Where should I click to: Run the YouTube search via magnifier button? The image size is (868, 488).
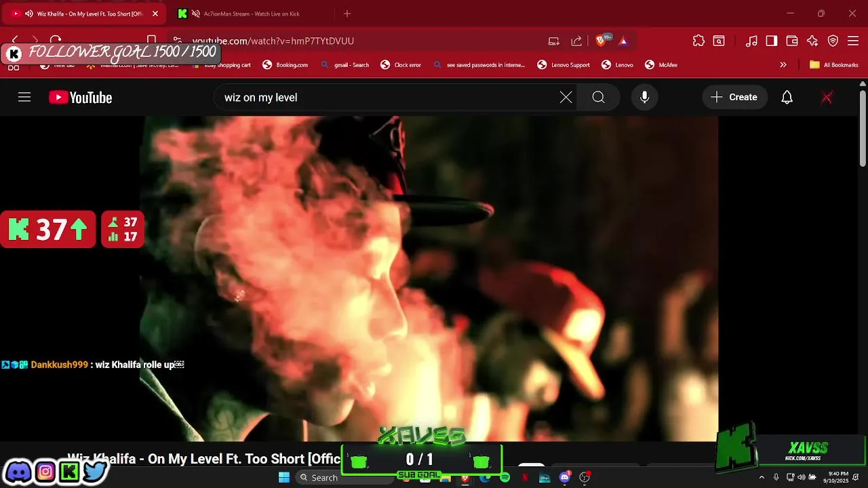[598, 98]
